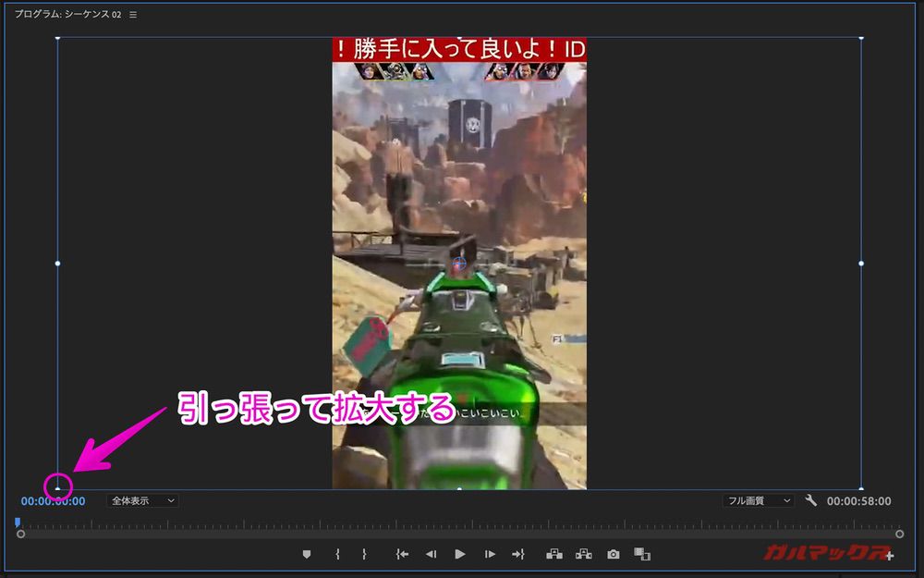Viewport: 924px width, 578px height.
Task: Click the blue 00:00:00:00 playhead timecode
Action: 53,501
